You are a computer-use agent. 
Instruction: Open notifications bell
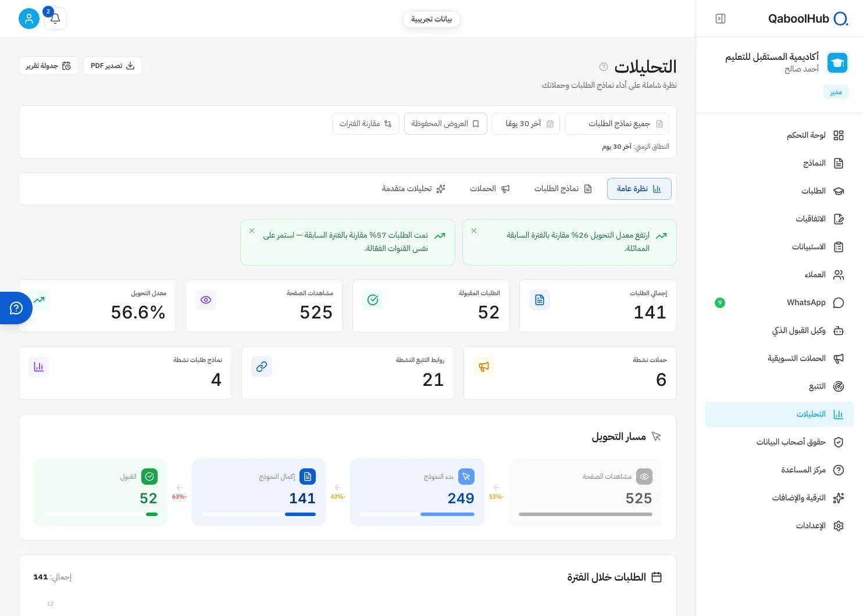click(x=55, y=19)
